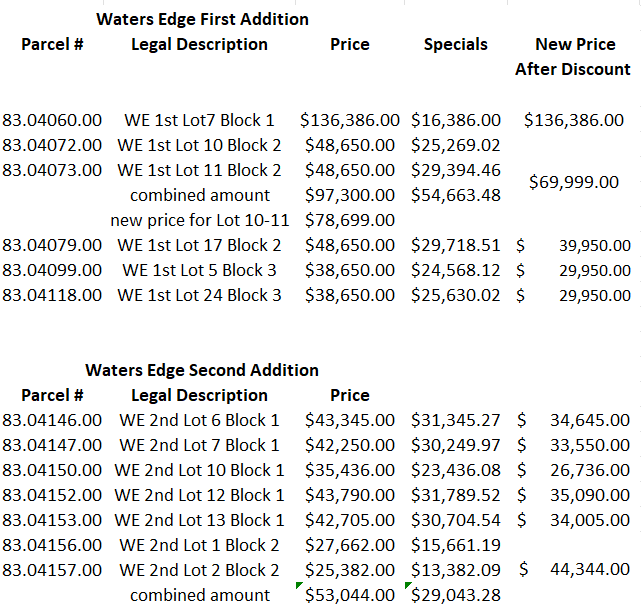Select the $24,568.12 specials cell
Image resolution: width=641 pixels, height=604 pixels.
(455, 270)
